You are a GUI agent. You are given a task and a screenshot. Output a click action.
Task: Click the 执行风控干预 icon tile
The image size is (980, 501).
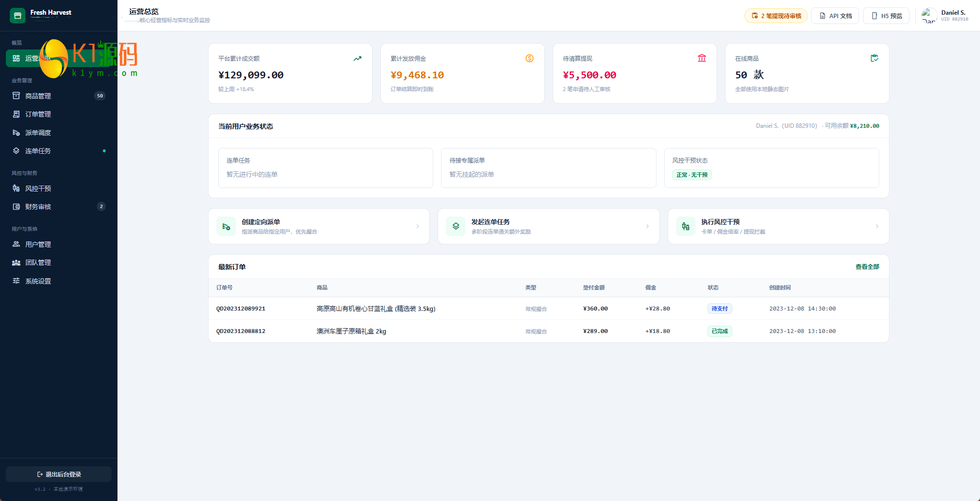pyautogui.click(x=686, y=226)
